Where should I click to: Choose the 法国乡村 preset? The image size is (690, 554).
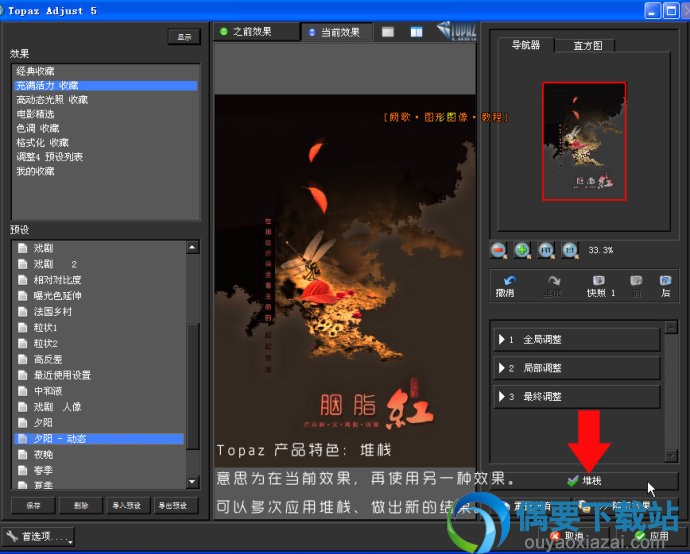click(99, 312)
